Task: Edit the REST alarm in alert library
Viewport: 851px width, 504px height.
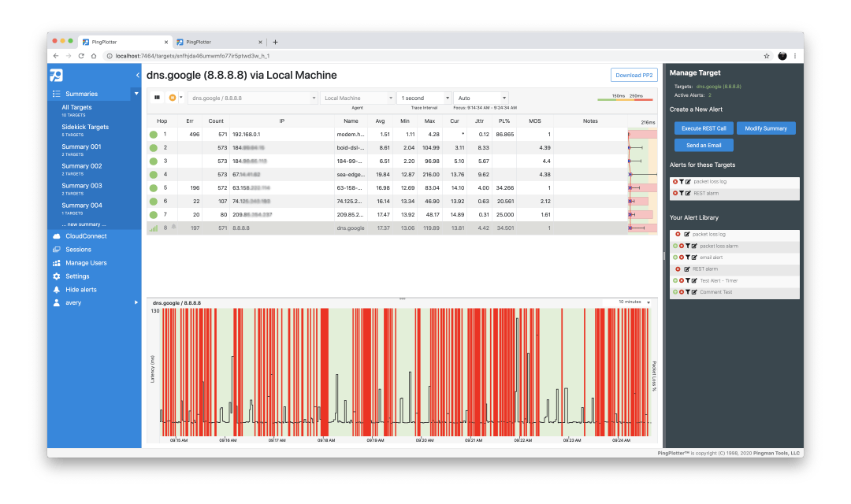Action: click(x=687, y=269)
